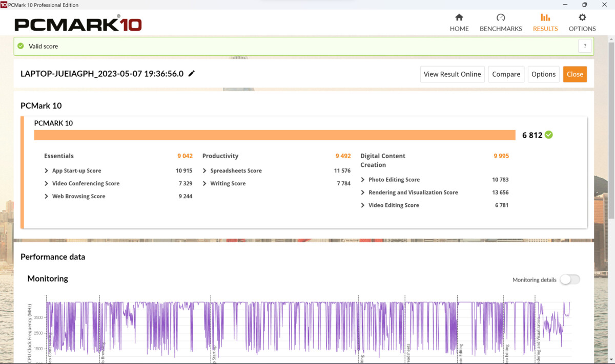615x364 pixels.
Task: Click the Video Conferencing value 7 329
Action: point(186,184)
